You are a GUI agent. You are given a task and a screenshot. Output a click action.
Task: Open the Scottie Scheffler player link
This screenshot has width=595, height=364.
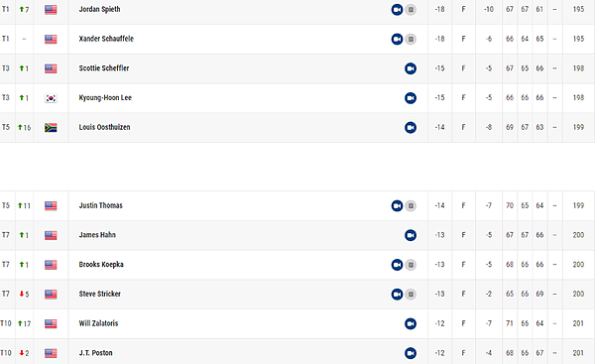click(104, 68)
